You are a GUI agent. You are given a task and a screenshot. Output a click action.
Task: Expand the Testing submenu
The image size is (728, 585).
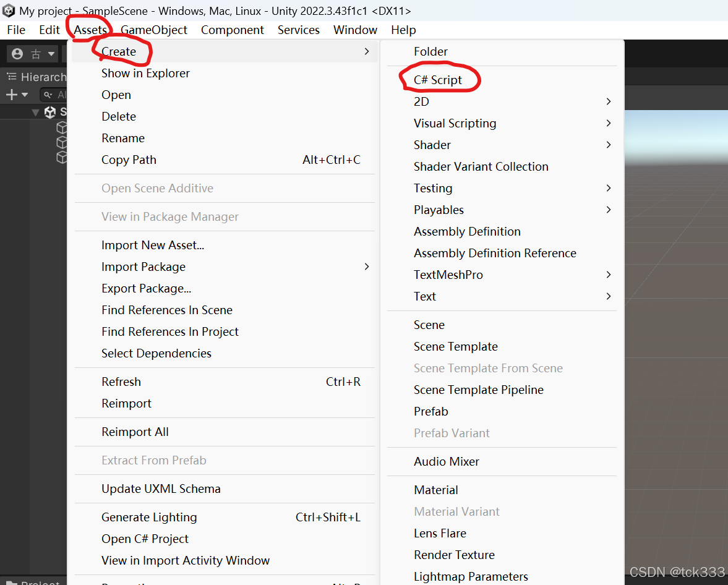(x=502, y=188)
